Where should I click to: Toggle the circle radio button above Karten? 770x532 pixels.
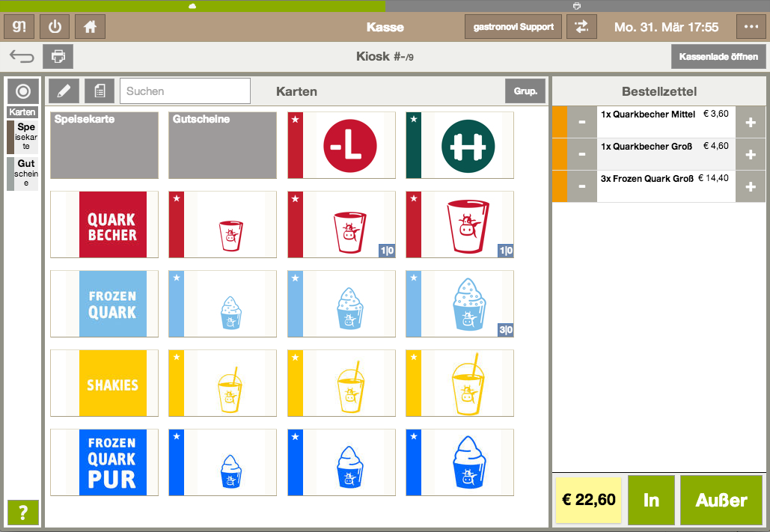(22, 91)
